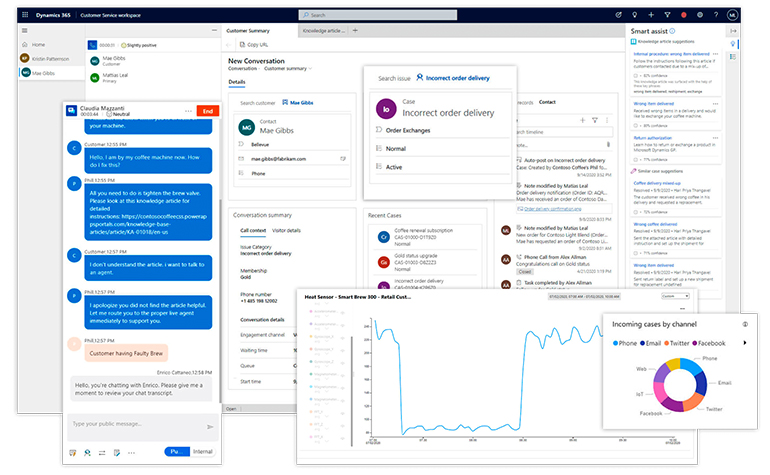Click the red presence status indicator
The height and width of the screenshot is (475, 770).
(x=684, y=15)
